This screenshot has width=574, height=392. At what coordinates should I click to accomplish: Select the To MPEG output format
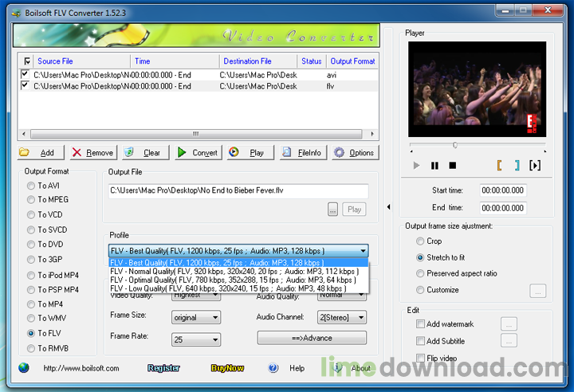tap(48, 199)
